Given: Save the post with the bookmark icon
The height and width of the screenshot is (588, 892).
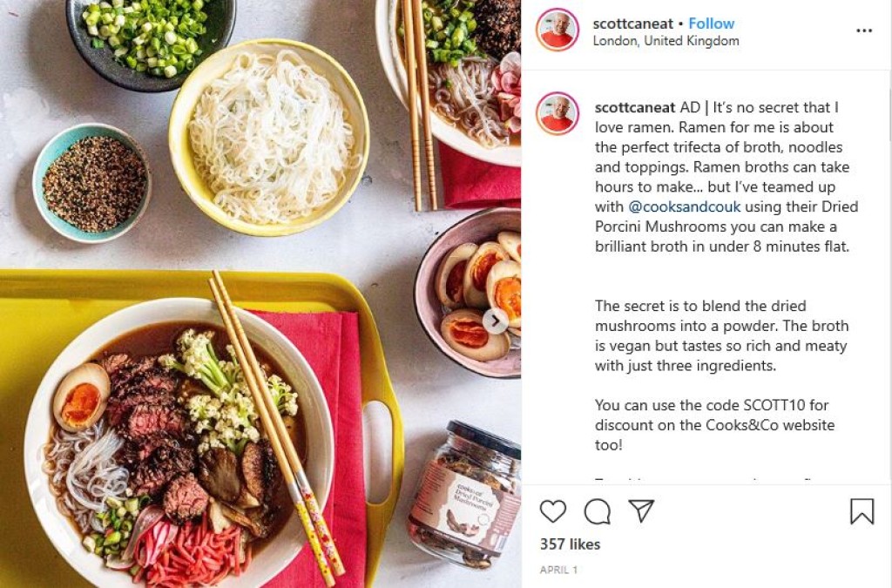Looking at the screenshot, I should pos(862,511).
